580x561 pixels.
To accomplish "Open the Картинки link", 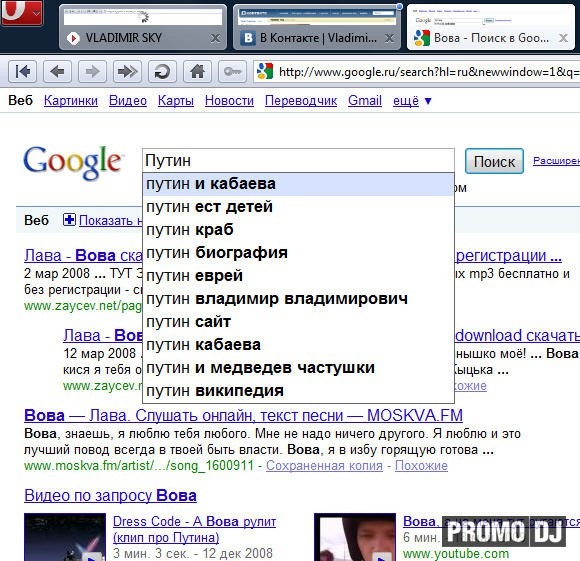I will (71, 101).
